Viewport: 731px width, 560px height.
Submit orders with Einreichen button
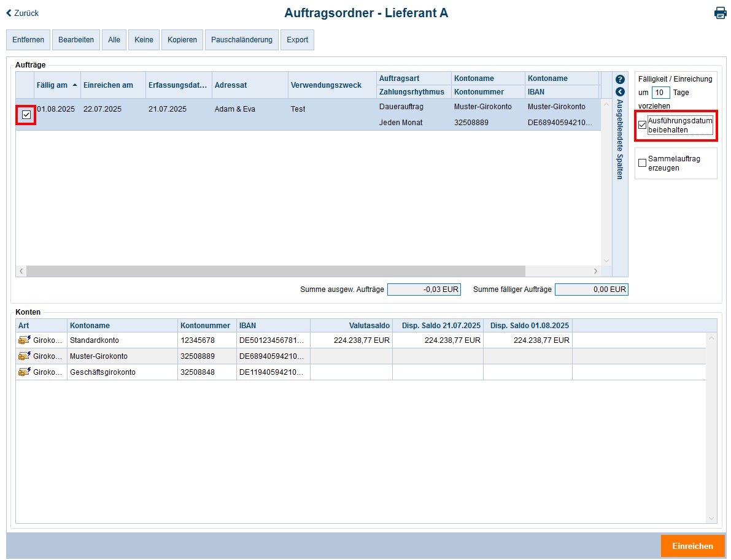(692, 546)
